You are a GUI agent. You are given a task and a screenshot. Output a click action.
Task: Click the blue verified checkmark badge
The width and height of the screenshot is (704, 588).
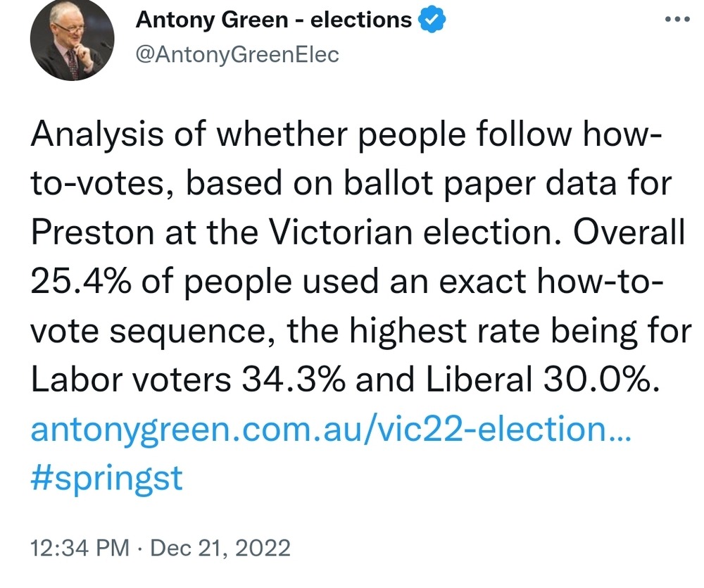[431, 20]
